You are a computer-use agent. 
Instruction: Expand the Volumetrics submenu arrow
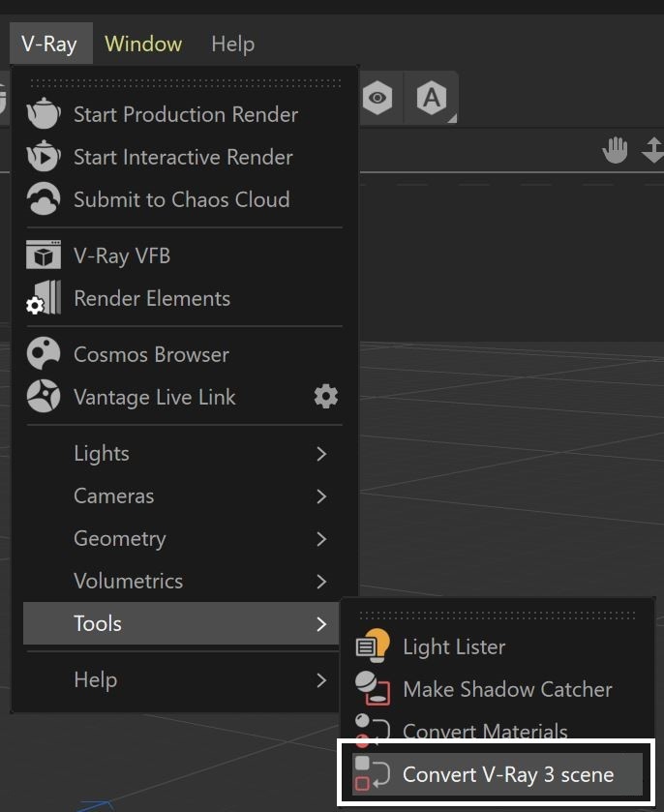321,582
